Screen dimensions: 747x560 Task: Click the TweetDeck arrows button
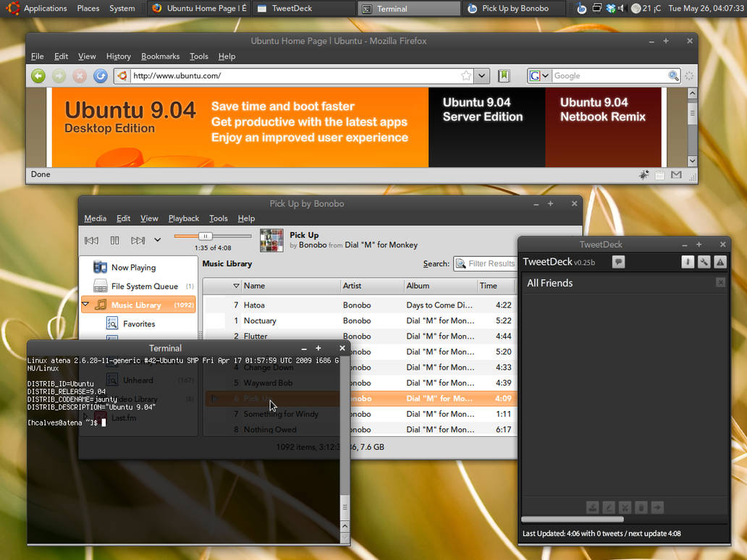[688, 262]
